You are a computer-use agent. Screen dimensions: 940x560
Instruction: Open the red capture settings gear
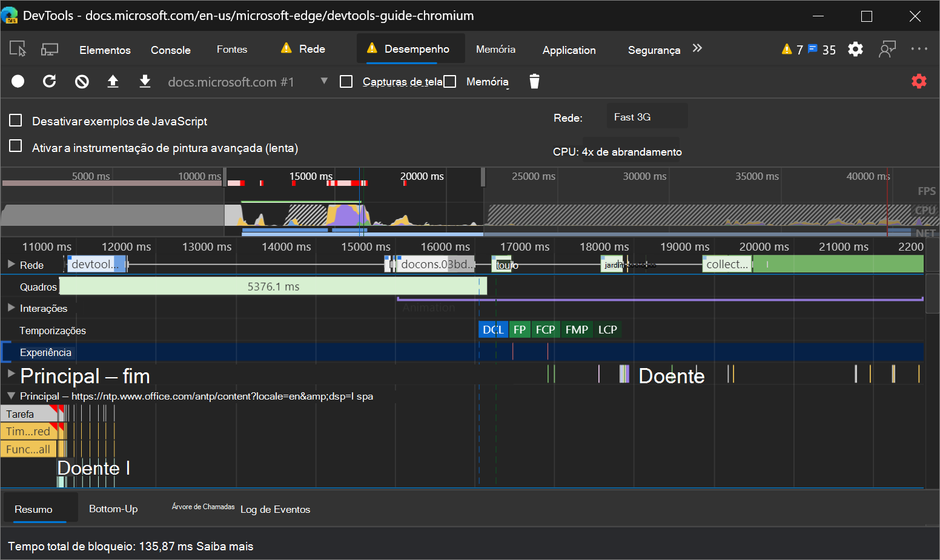(x=919, y=81)
